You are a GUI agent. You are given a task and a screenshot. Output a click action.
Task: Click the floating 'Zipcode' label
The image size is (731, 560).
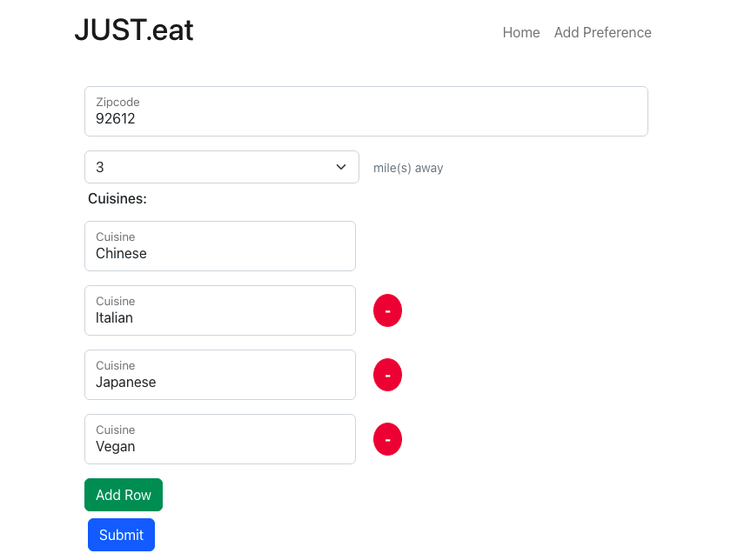tap(117, 102)
